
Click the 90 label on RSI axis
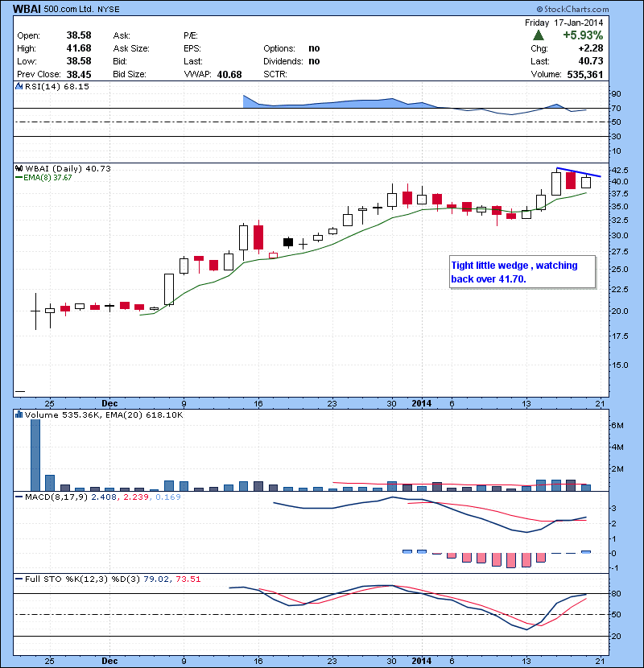click(616, 93)
